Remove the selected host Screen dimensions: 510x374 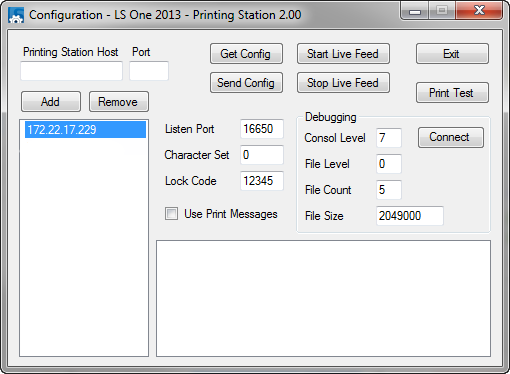click(x=119, y=102)
